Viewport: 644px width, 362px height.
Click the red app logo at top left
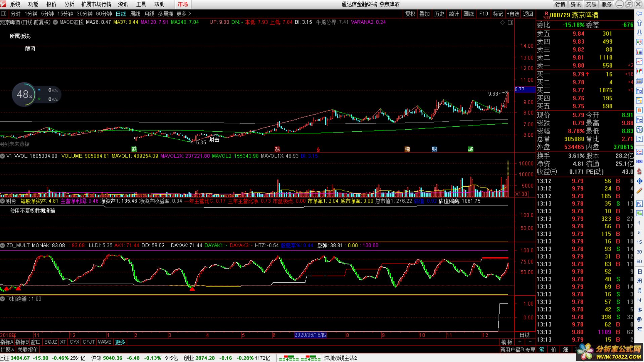(x=3, y=4)
